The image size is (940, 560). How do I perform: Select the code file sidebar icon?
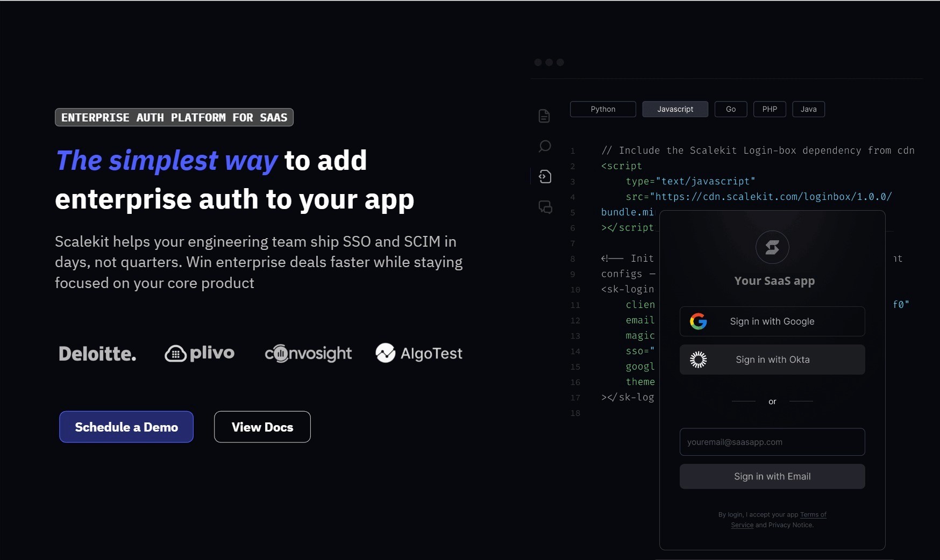pos(545,176)
